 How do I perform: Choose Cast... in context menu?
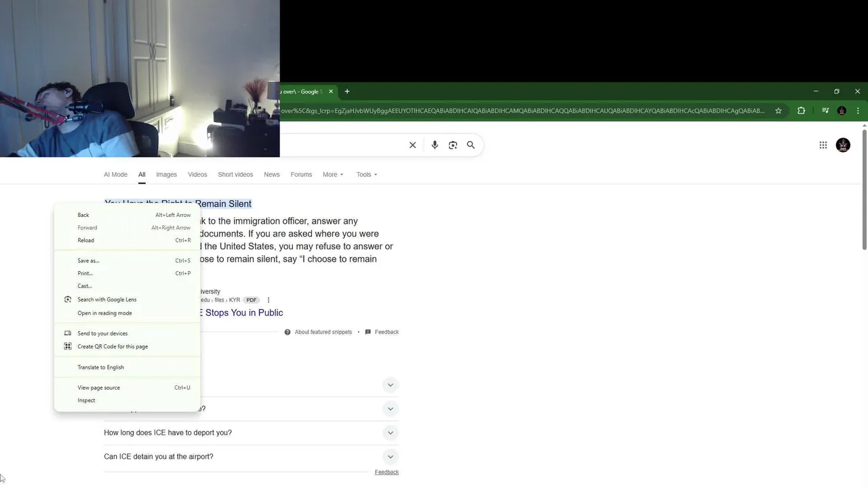(127, 286)
